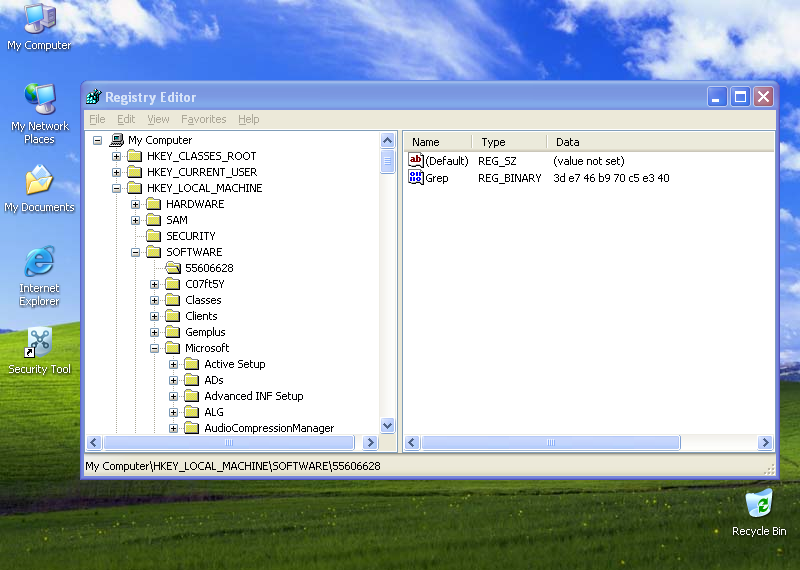Open the Favorites menu

coord(204,119)
